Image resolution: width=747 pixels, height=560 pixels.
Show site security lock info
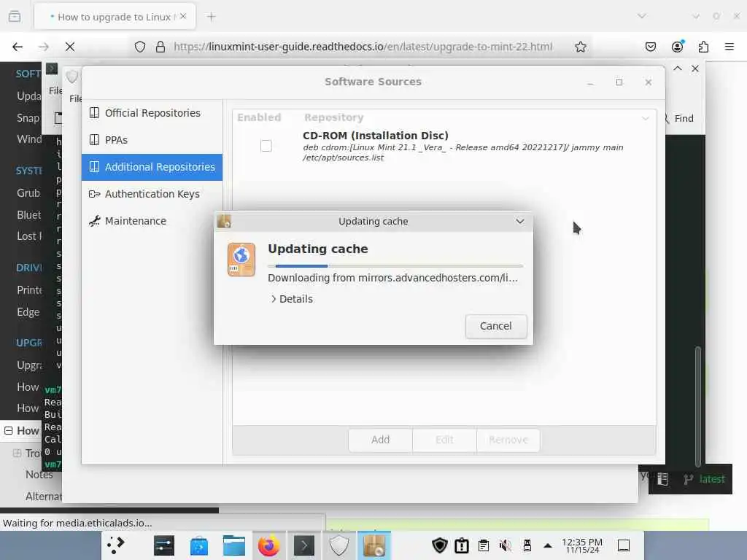pos(160,47)
